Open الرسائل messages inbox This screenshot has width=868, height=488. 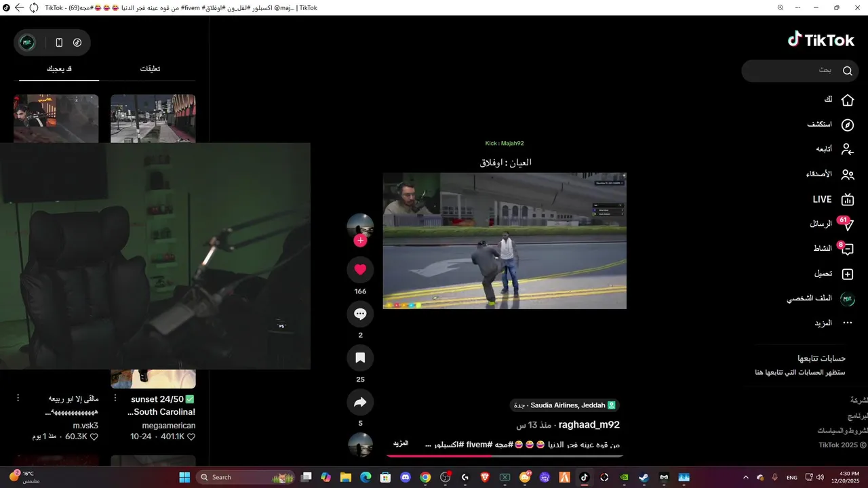[x=831, y=224]
